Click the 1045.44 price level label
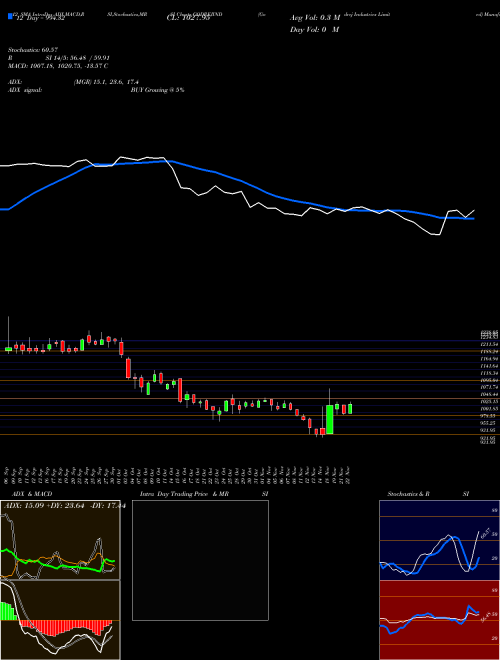The width and height of the screenshot is (500, 660). [490, 394]
